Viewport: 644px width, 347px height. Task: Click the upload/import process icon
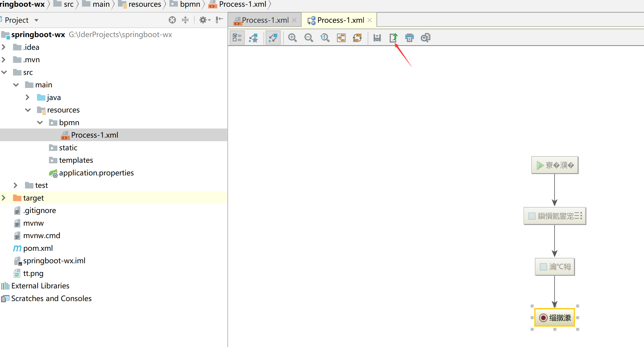click(393, 38)
